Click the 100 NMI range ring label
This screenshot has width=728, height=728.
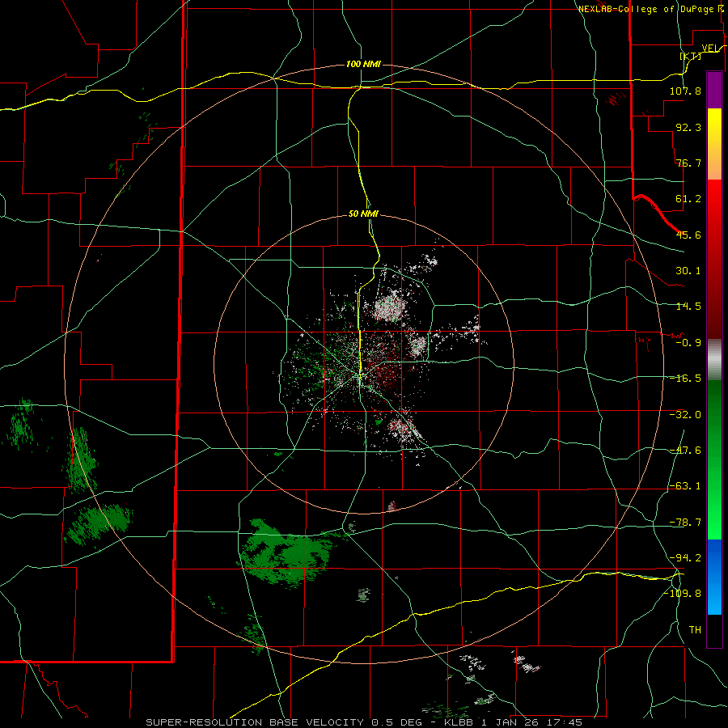[x=363, y=64]
